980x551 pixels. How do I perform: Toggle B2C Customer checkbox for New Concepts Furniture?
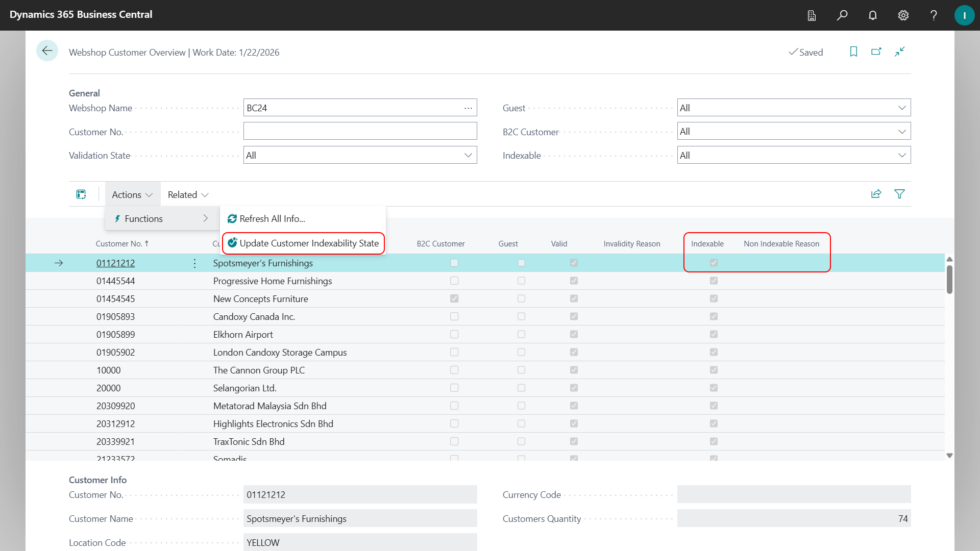(x=454, y=299)
